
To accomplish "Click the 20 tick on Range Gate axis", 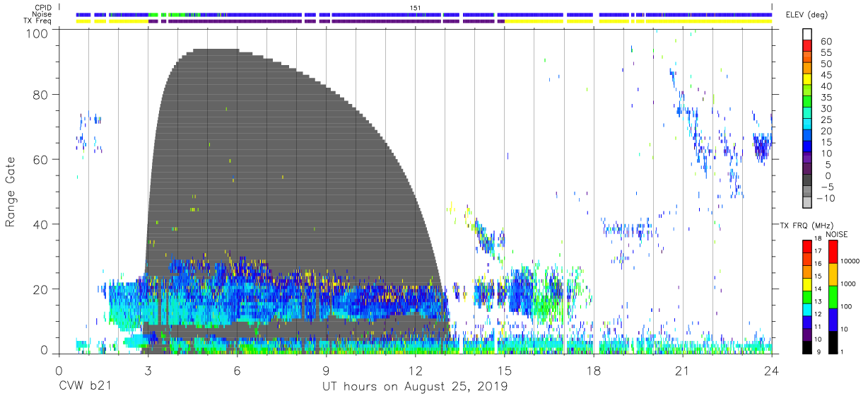I will pos(40,289).
